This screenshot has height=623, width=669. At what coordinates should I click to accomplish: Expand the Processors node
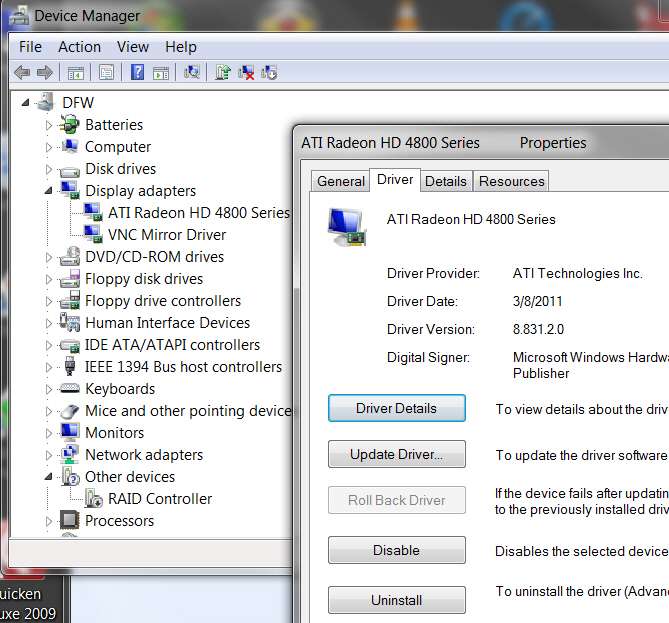tap(49, 521)
